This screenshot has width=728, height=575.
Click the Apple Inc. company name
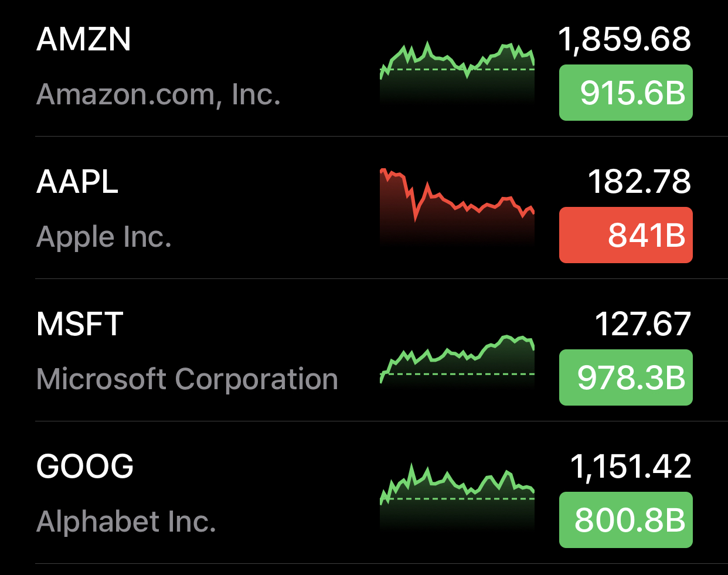click(104, 237)
